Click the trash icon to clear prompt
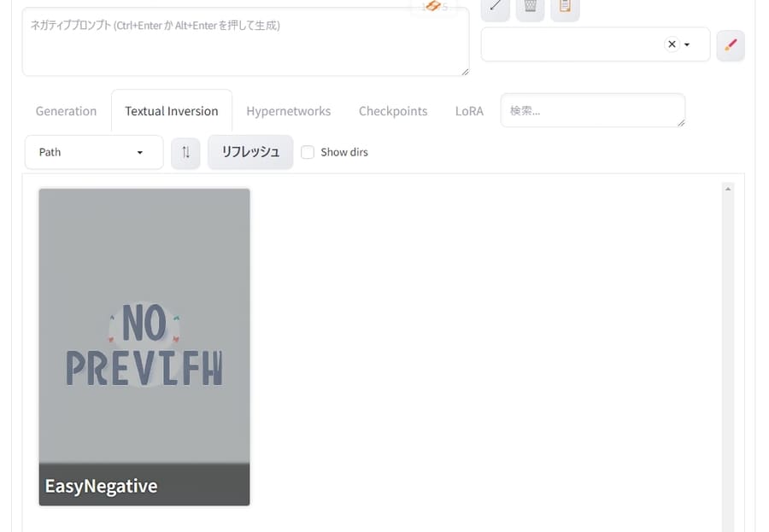This screenshot has width=769, height=532. (x=530, y=7)
